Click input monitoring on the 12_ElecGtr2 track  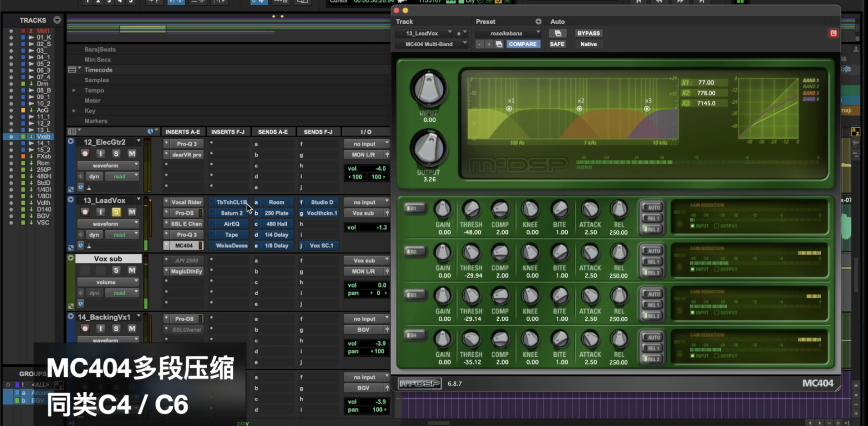click(x=100, y=154)
